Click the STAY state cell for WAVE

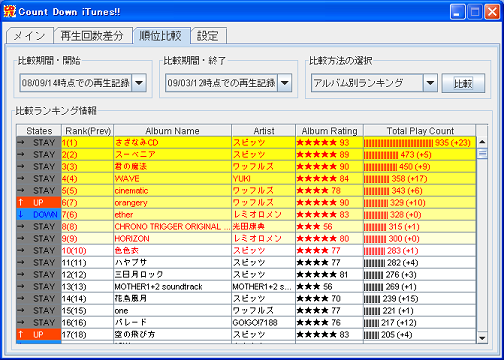pos(39,179)
